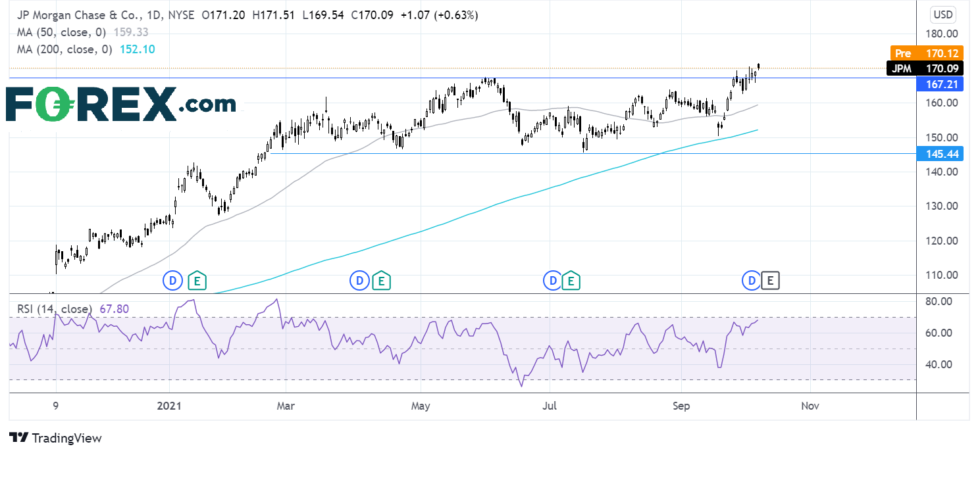Click the Pre 170.12 pre-market price label
Image resolution: width=980 pixels, height=482 pixels.
click(927, 53)
